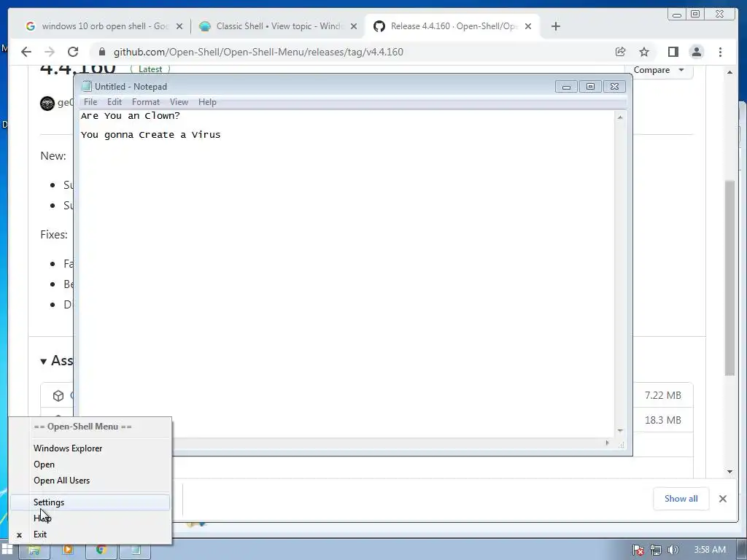Open the media player taskbar icon
This screenshot has width=747, height=560.
coord(68,550)
